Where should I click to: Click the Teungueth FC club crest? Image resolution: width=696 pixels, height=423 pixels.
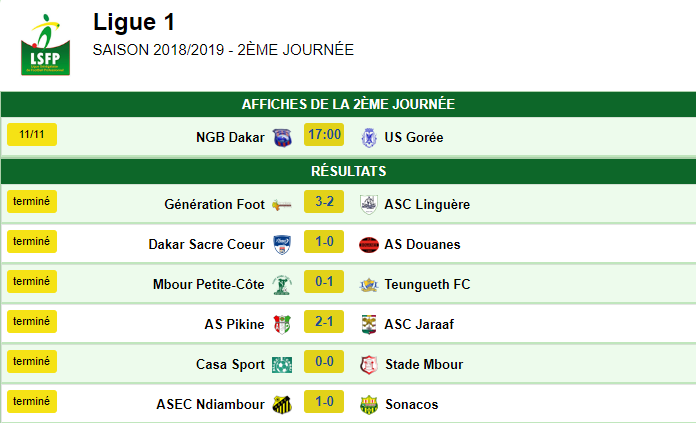[369, 285]
